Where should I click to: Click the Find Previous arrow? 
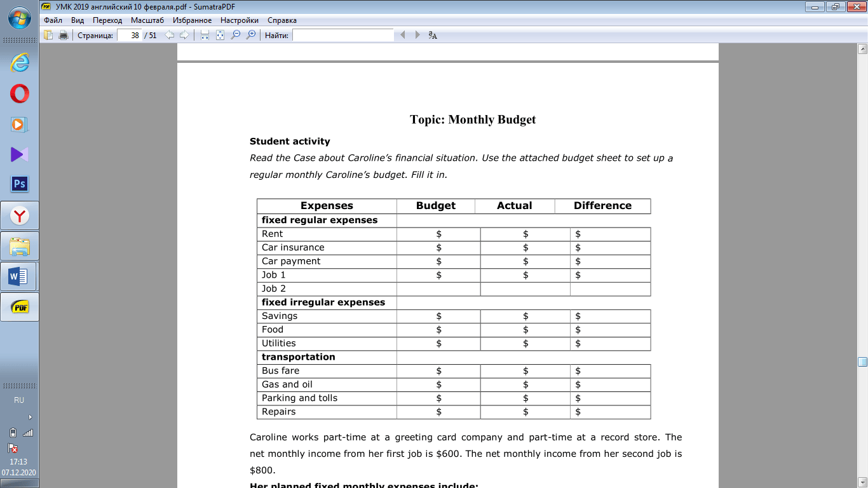(402, 36)
